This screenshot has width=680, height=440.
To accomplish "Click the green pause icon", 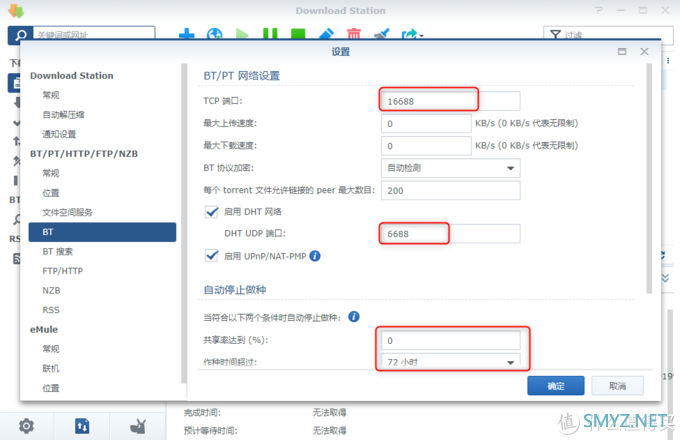I will tap(270, 34).
